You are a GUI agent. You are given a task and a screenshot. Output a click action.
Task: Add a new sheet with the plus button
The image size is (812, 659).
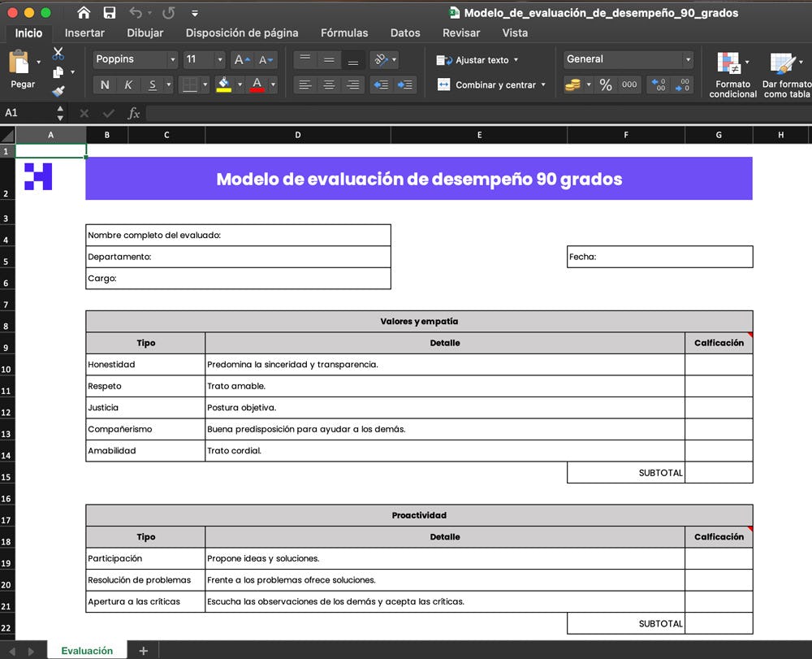tap(143, 650)
